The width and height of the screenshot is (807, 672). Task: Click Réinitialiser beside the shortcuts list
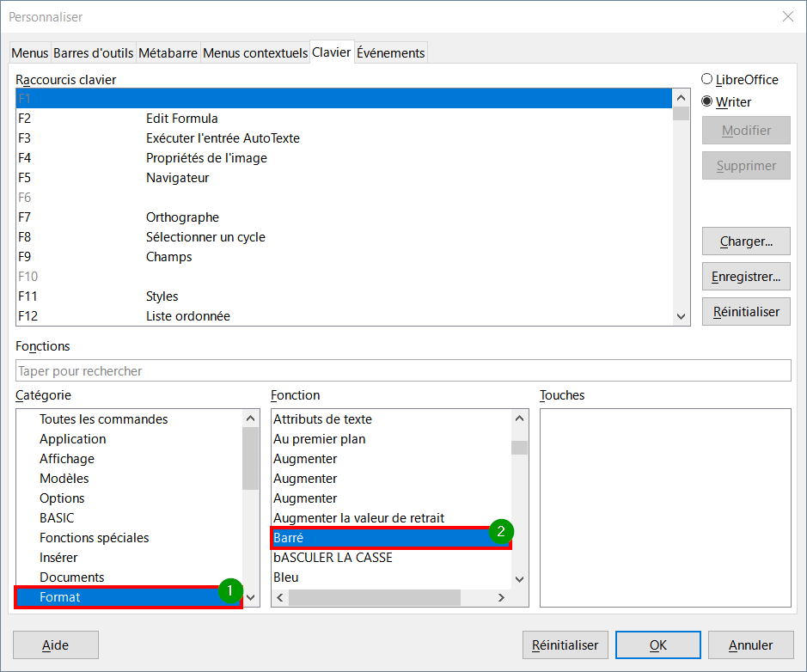pyautogui.click(x=746, y=312)
